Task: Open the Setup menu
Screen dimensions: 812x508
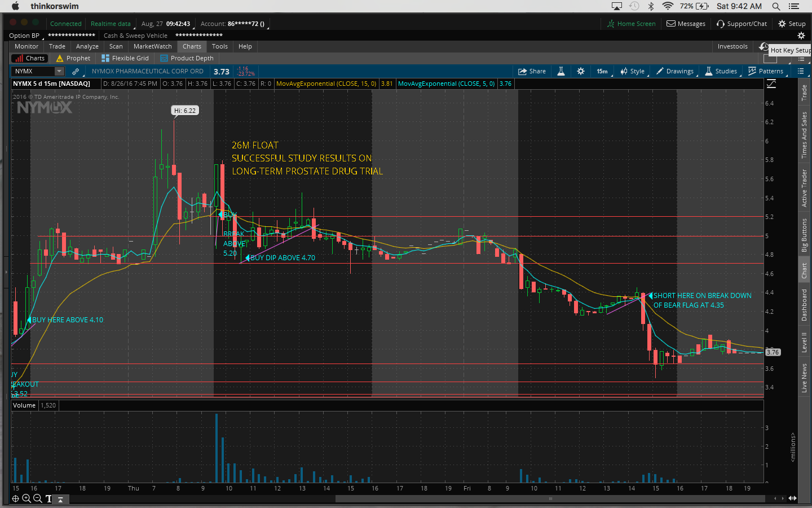Action: (792, 24)
